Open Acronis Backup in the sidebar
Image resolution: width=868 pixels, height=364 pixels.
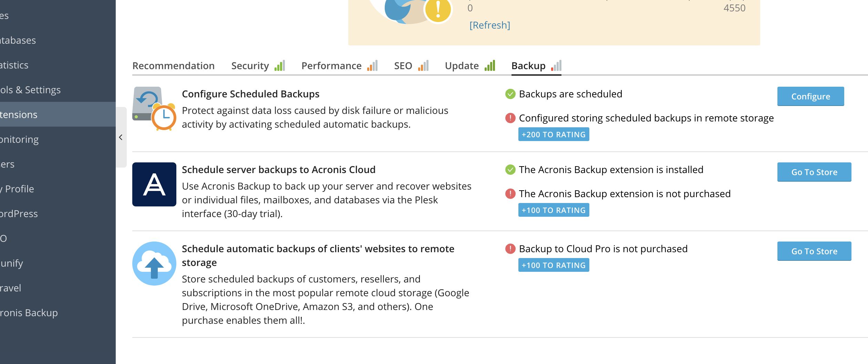[58, 313]
